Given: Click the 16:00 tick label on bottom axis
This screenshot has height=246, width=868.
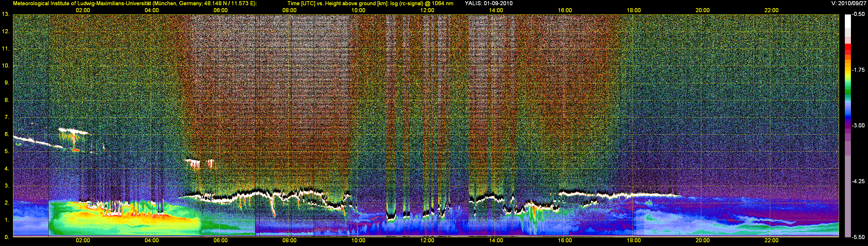Looking at the screenshot, I should (x=565, y=241).
